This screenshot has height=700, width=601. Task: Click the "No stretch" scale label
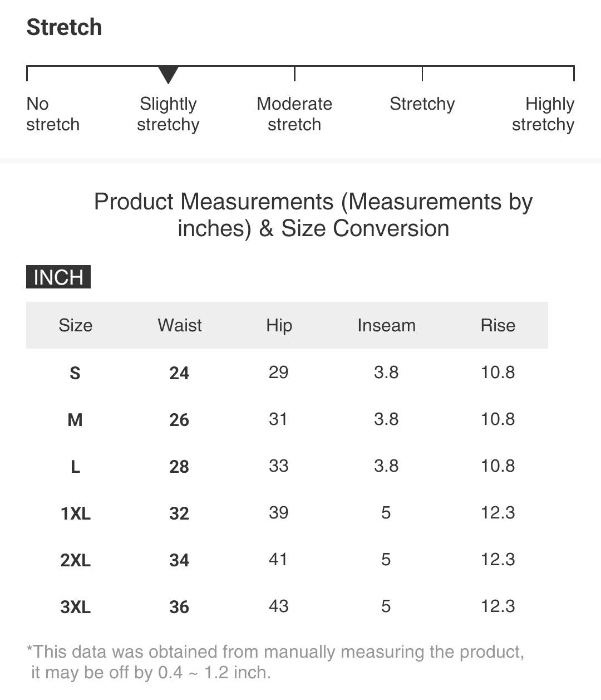(x=53, y=114)
